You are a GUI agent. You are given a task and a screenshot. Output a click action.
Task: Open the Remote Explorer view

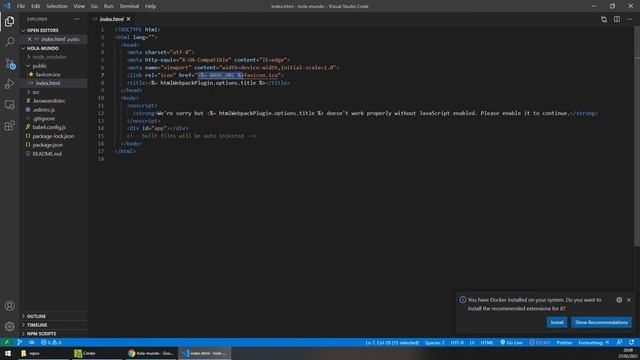tap(9, 104)
